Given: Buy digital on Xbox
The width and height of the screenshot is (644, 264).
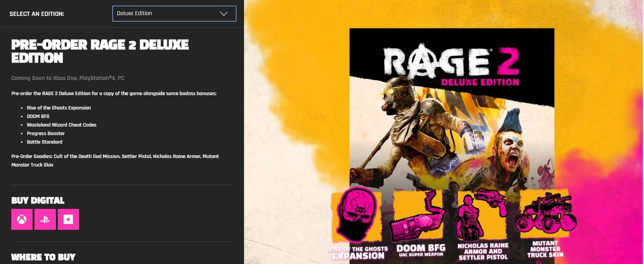Looking at the screenshot, I should [22, 219].
